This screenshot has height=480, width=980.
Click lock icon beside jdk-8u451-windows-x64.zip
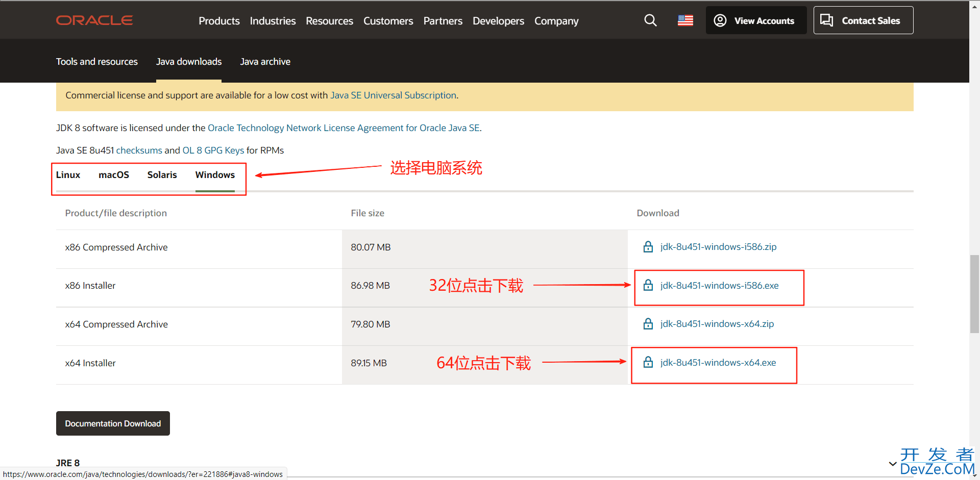pyautogui.click(x=648, y=324)
